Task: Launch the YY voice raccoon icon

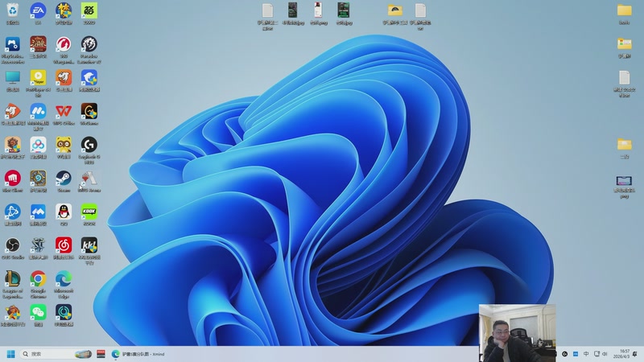Action: [x=64, y=145]
